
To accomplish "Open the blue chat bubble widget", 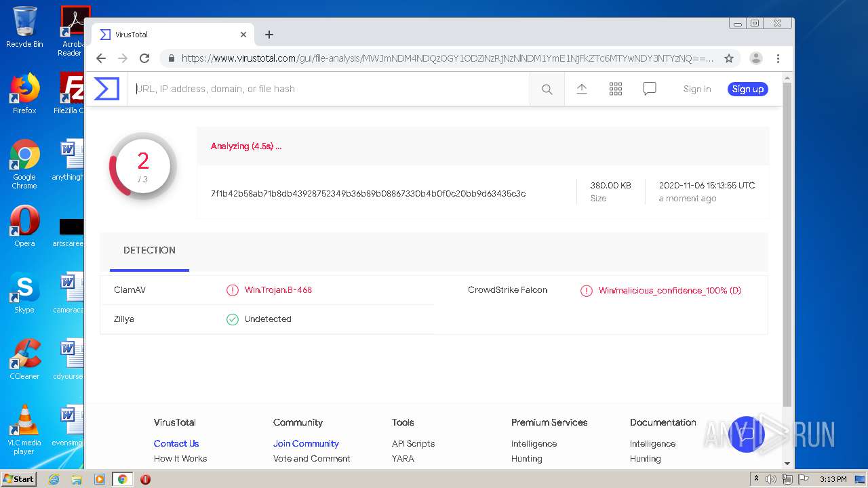I will (x=746, y=434).
